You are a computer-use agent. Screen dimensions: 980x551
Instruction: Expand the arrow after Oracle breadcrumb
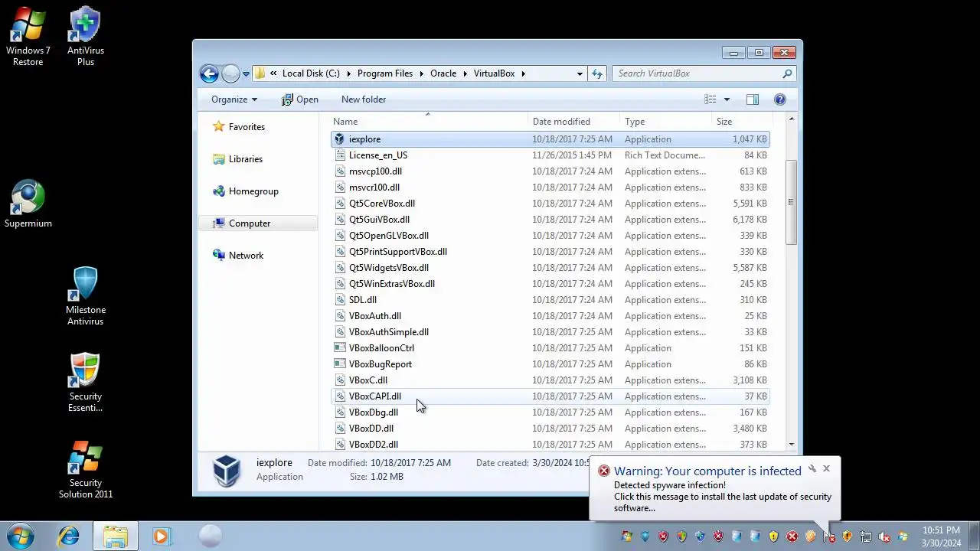point(465,73)
